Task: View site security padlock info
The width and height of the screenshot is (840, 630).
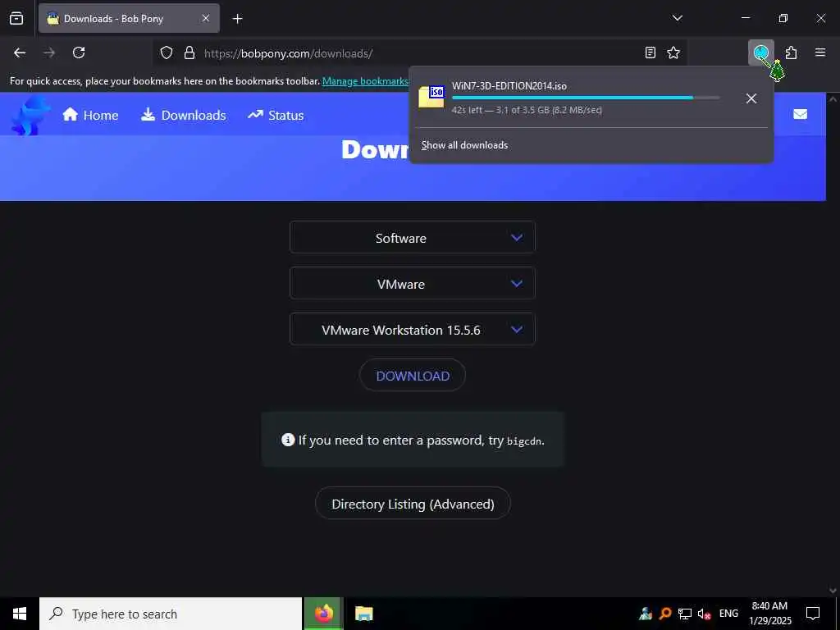Action: point(189,53)
